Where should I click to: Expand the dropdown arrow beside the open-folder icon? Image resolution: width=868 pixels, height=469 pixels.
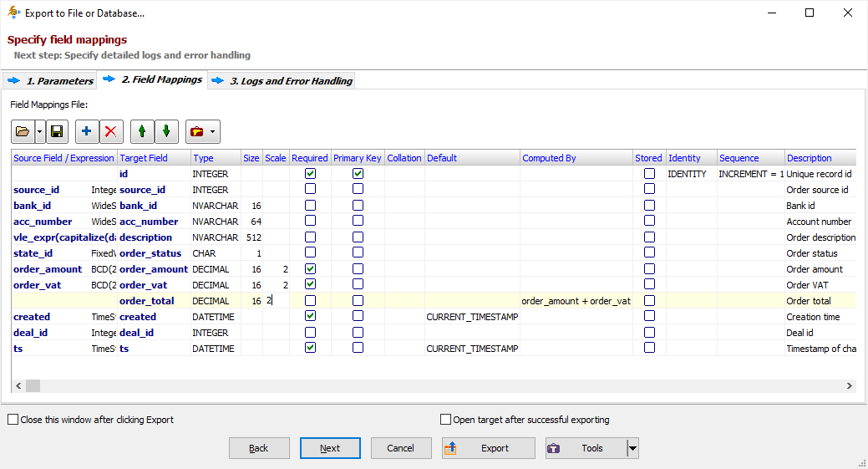(39, 132)
